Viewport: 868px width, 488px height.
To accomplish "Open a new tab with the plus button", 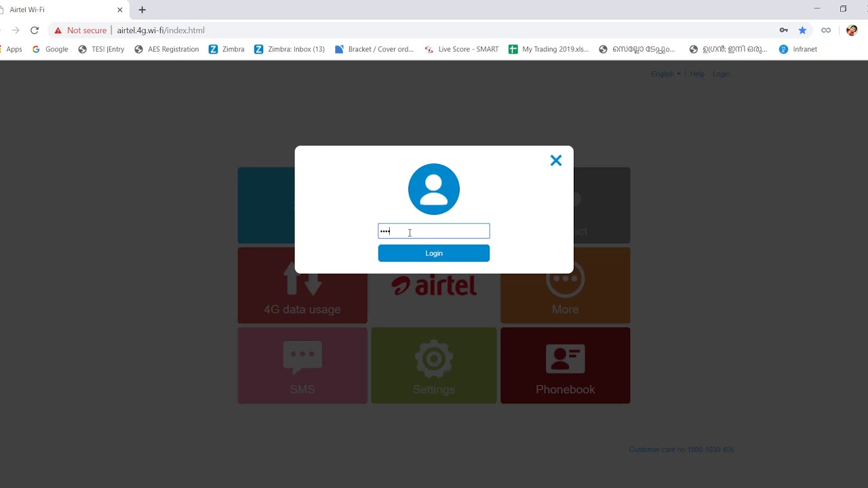I will [142, 10].
